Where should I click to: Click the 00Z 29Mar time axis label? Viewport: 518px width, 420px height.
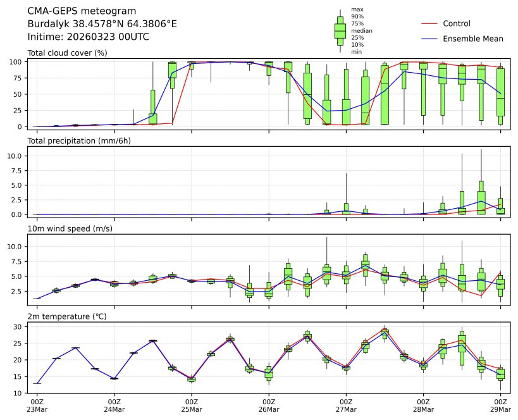(x=501, y=405)
